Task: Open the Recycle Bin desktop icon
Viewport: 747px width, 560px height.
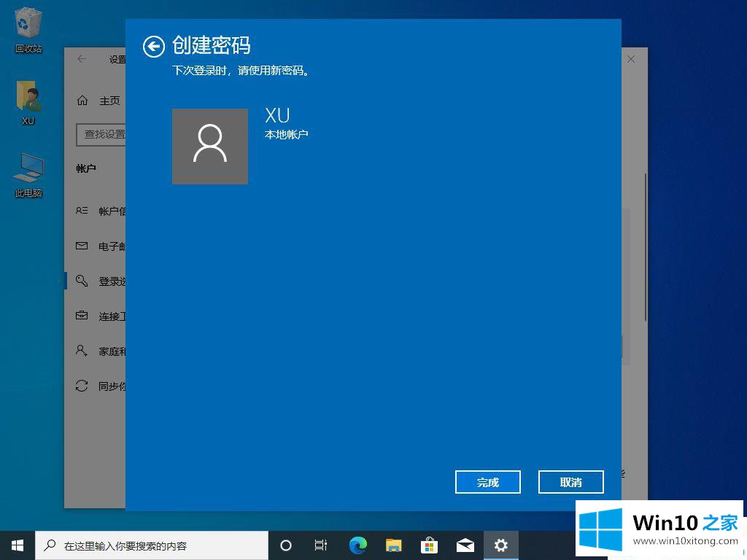Action: click(x=28, y=30)
